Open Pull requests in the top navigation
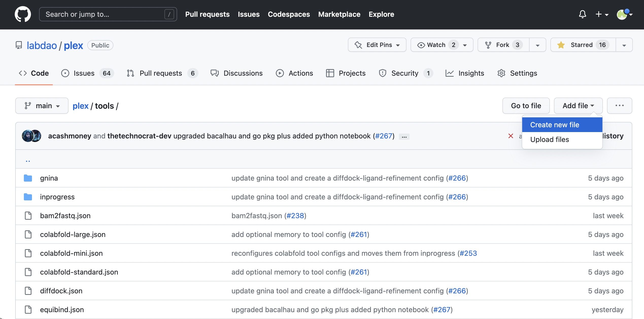Screen dimensions: 644x319 [207, 14]
